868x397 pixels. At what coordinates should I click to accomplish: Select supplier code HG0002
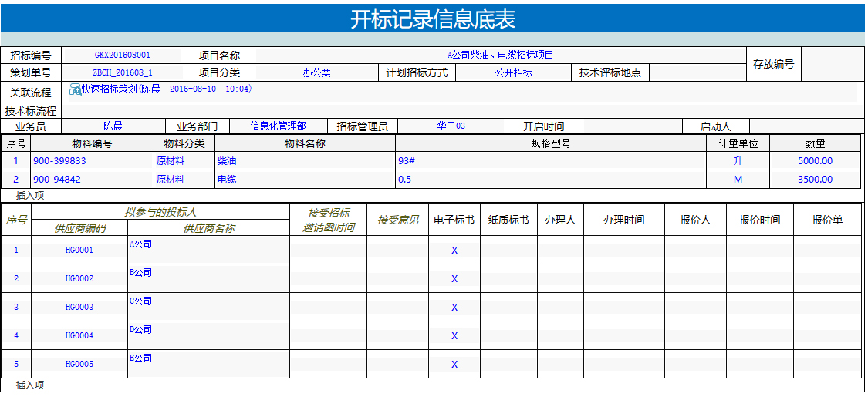tap(79, 279)
